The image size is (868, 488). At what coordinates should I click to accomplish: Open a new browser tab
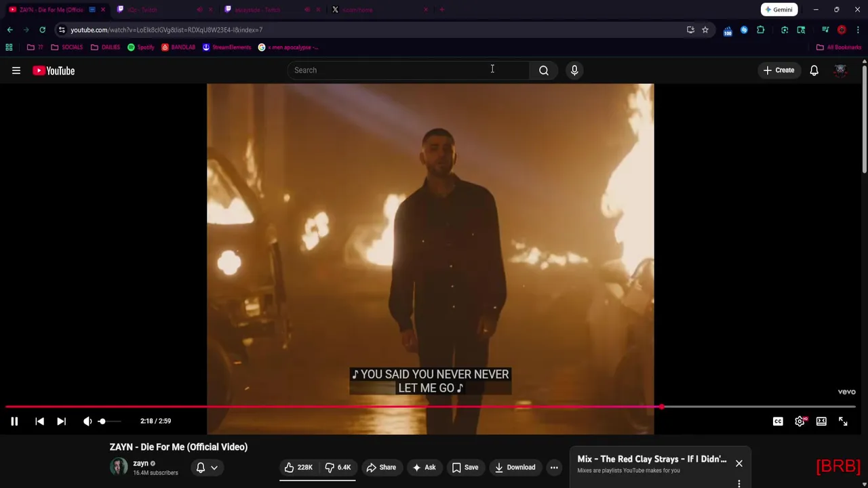(441, 9)
